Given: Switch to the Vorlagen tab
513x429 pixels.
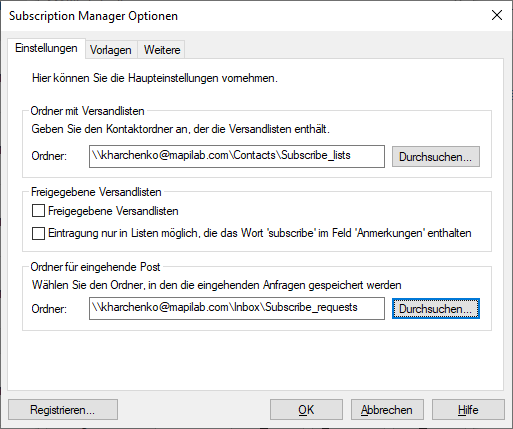Looking at the screenshot, I should pos(111,50).
